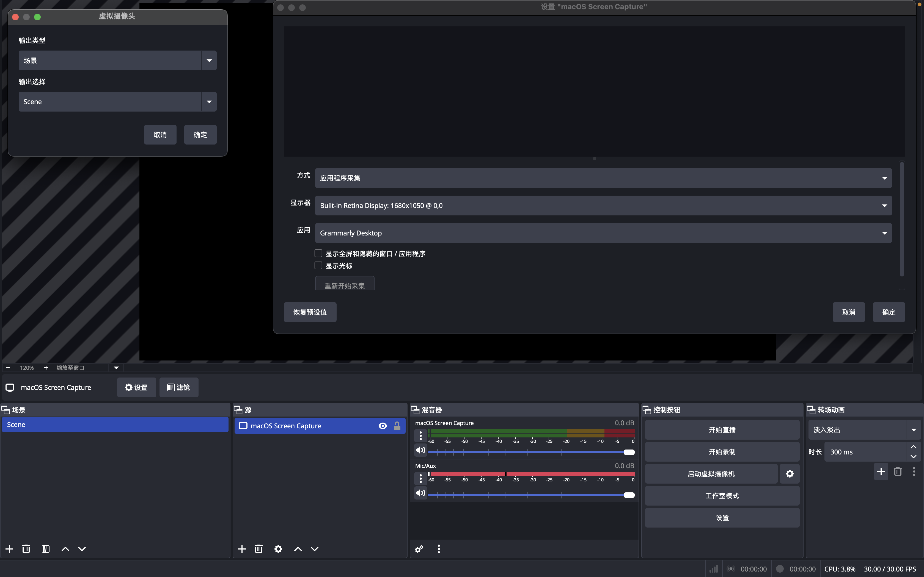Lock the macOS Screen Capture source
924x577 pixels.
click(x=397, y=426)
